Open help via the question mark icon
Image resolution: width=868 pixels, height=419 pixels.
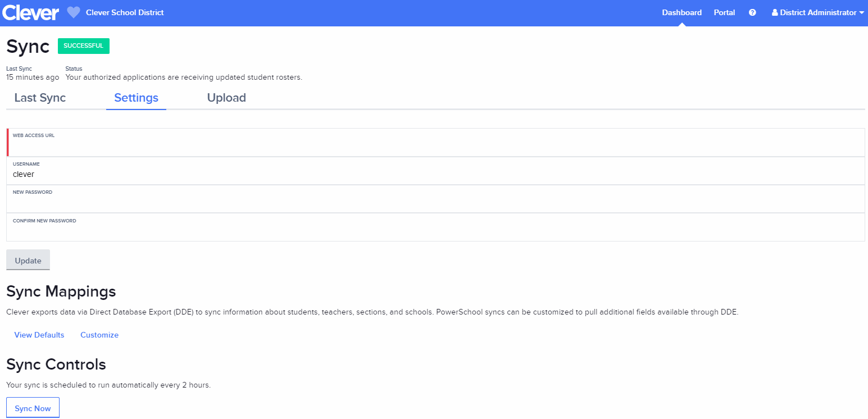(x=752, y=12)
